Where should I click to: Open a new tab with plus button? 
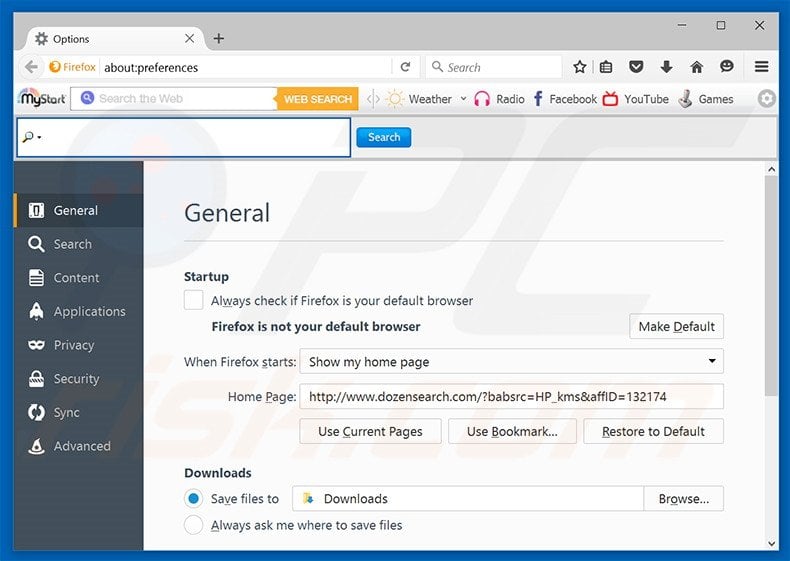click(219, 38)
